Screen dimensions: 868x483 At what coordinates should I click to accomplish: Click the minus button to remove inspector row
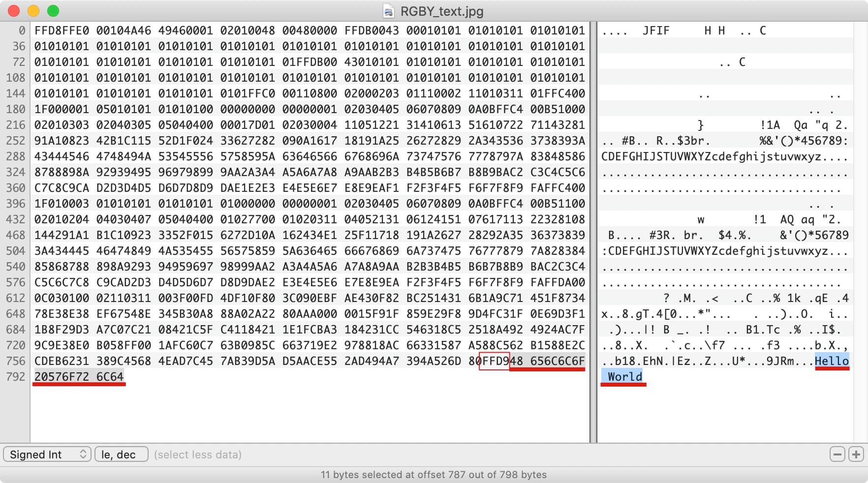(837, 454)
